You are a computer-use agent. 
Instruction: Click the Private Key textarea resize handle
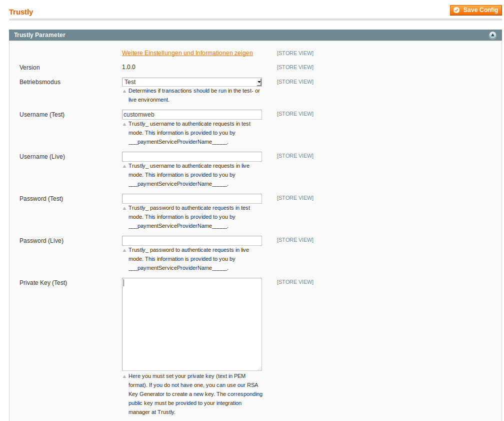coord(259,368)
